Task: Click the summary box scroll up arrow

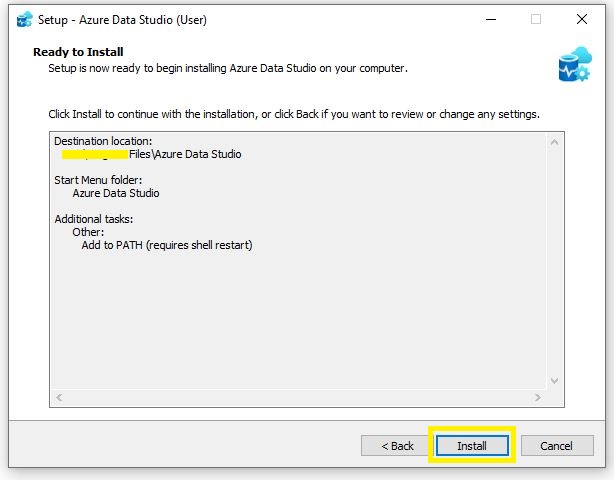Action: tap(555, 139)
